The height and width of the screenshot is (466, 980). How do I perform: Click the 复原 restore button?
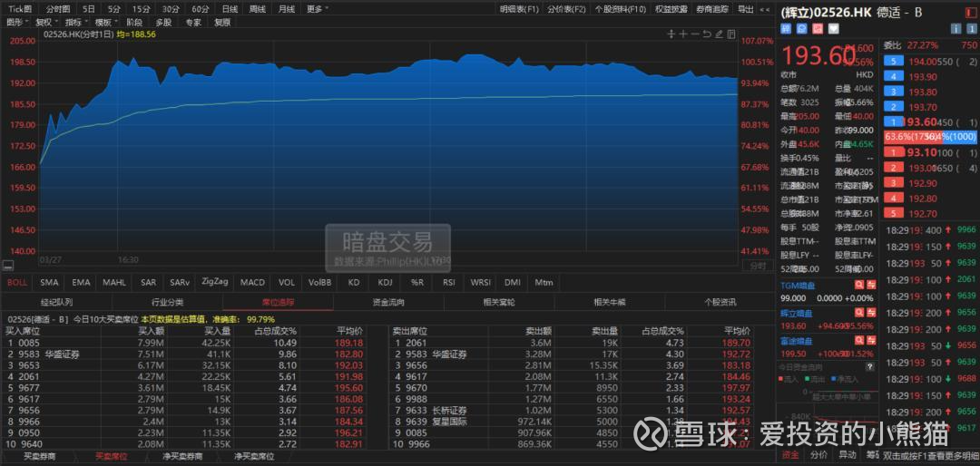[222, 22]
